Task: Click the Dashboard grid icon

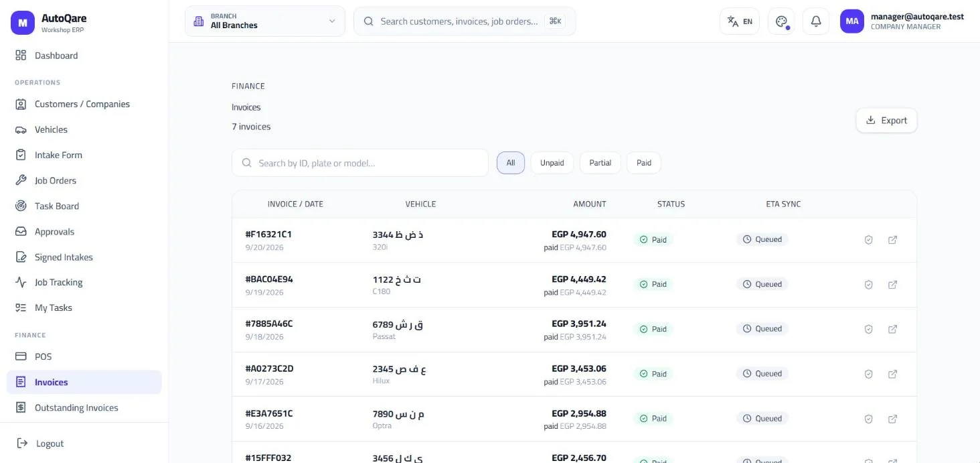Action: click(x=21, y=56)
